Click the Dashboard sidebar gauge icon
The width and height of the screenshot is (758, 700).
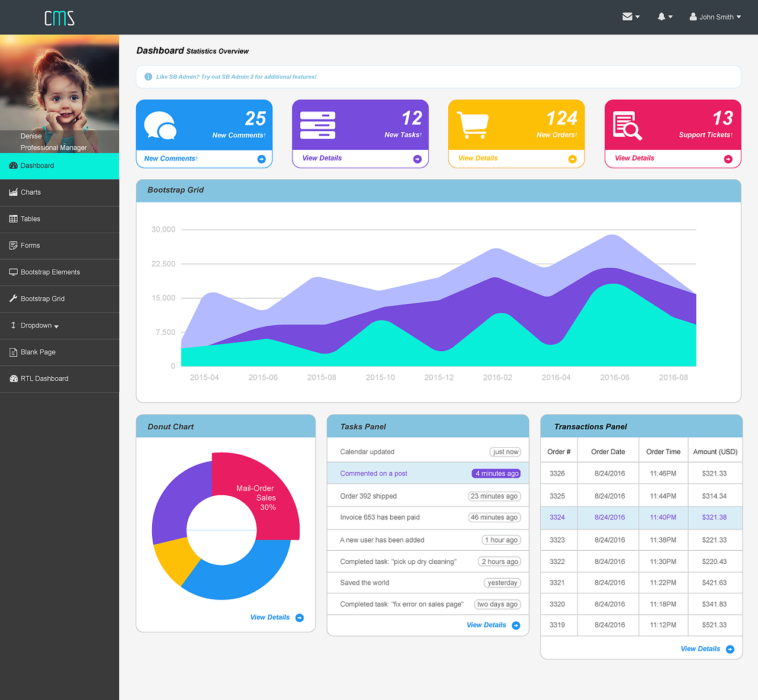[13, 165]
